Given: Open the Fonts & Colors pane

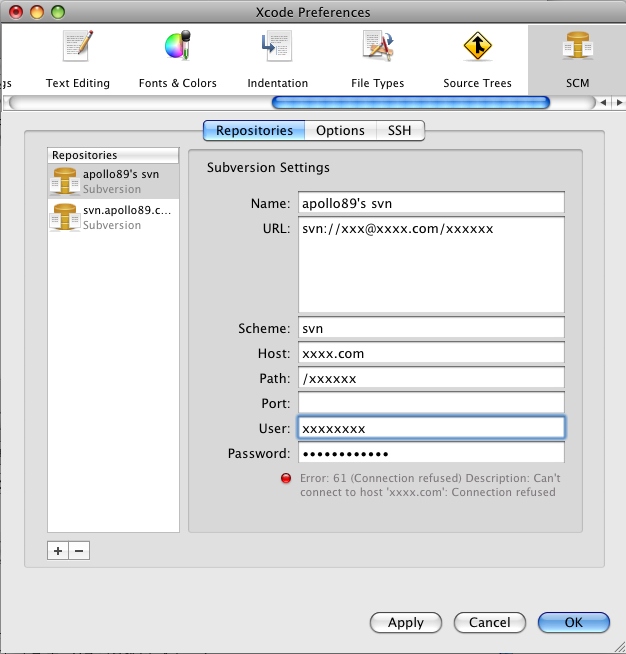Looking at the screenshot, I should point(177,58).
